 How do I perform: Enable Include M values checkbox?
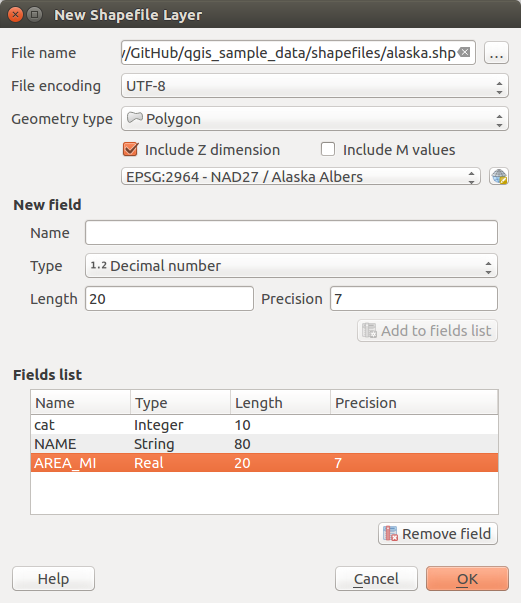[328, 149]
